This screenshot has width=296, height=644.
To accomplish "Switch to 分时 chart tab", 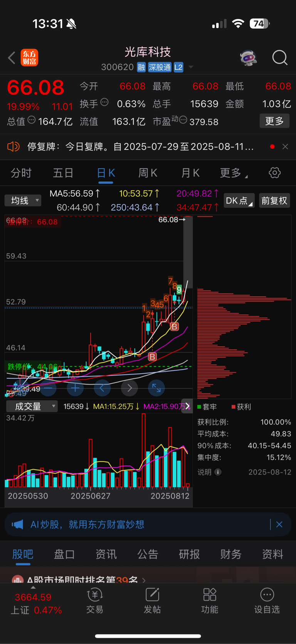I will (x=21, y=173).
